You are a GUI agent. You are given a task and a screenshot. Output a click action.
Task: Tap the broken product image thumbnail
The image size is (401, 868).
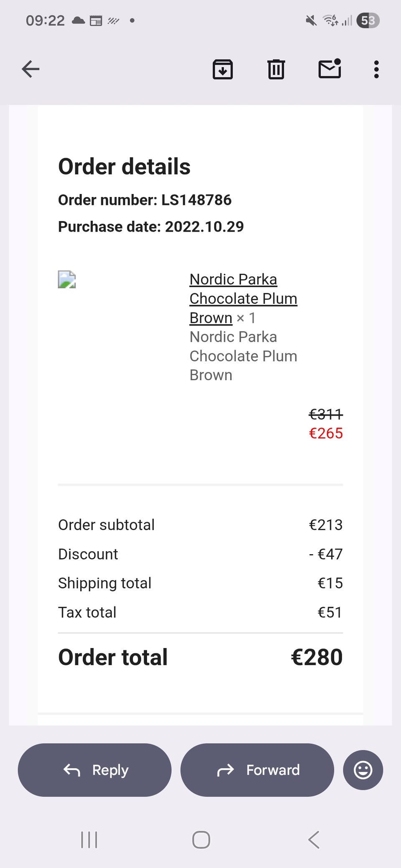(x=67, y=280)
